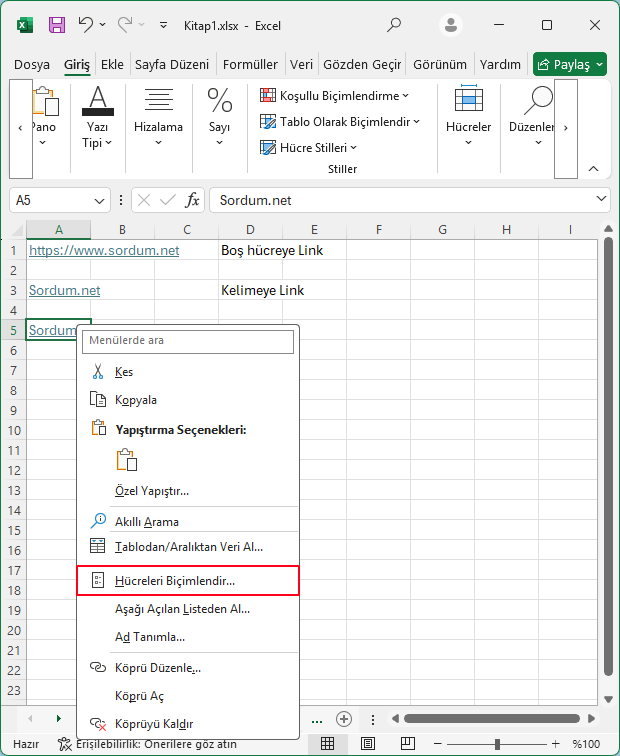The width and height of the screenshot is (620, 756).
Task: Open Hücreleri Biçimlendir dialog
Action: pyautogui.click(x=188, y=580)
